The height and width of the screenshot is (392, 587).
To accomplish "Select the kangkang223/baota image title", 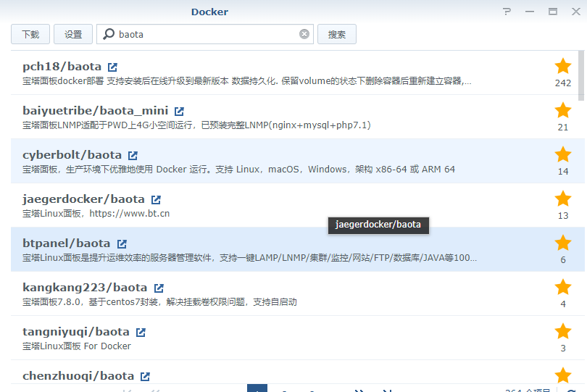I will tap(85, 288).
